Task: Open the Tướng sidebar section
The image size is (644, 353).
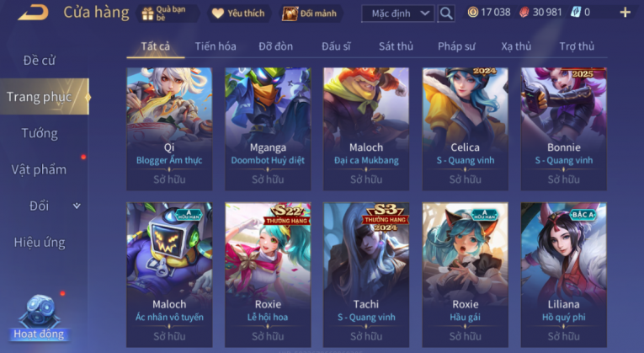Action: pos(40,133)
